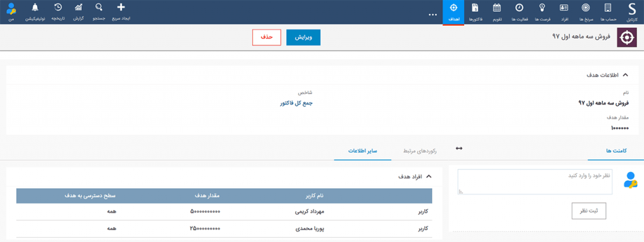The width and height of the screenshot is (644, 242).
Task: Click the page title فروش سه ماهه اول ۹۷
Action: click(581, 37)
